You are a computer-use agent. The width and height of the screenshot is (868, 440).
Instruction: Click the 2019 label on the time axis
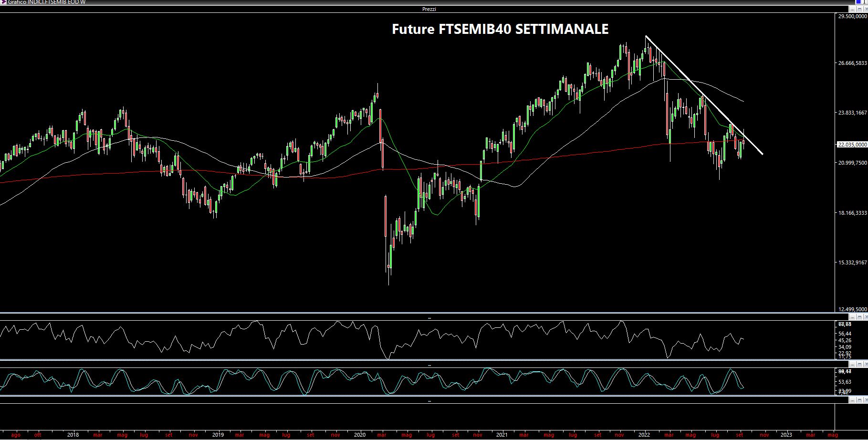point(218,435)
